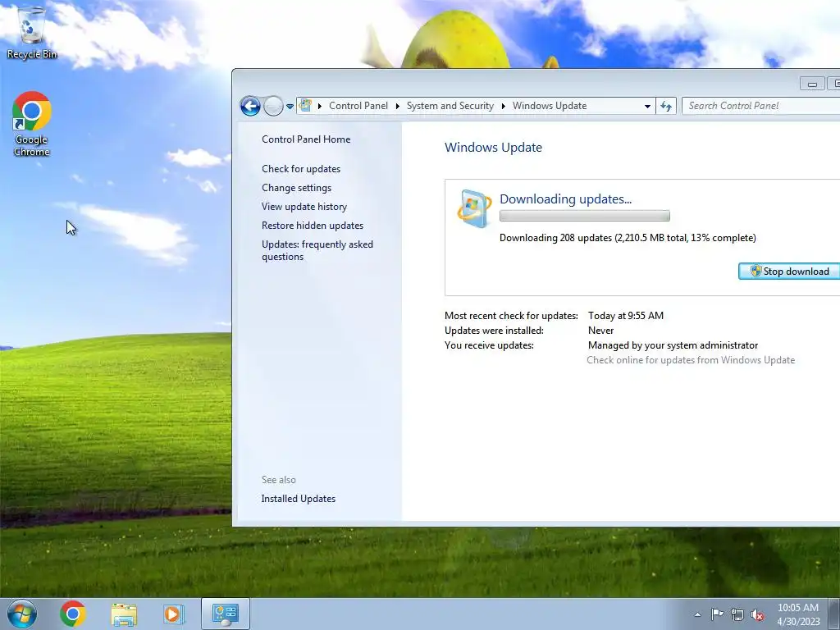
Task: Launch Chrome from the taskbar
Action: pos(73,614)
